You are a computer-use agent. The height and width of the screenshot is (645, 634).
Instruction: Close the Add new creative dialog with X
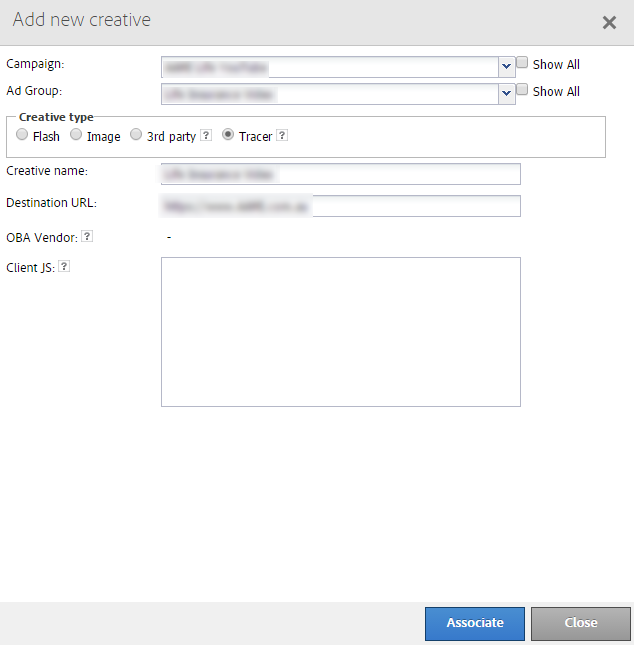[609, 22]
